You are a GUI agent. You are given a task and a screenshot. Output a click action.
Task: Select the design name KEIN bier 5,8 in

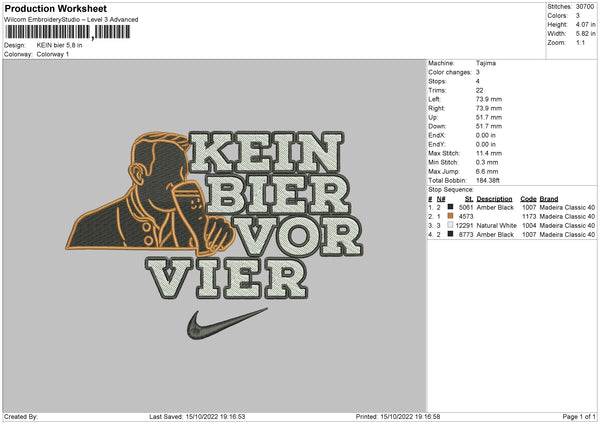tap(59, 45)
